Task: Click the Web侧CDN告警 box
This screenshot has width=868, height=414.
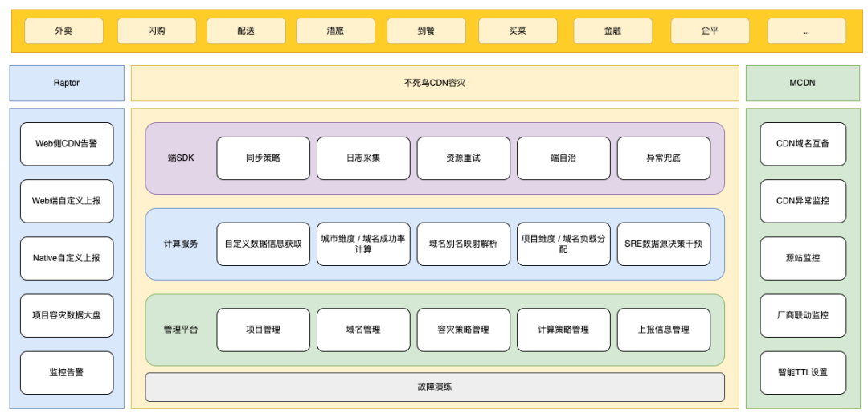Action: coord(67,144)
